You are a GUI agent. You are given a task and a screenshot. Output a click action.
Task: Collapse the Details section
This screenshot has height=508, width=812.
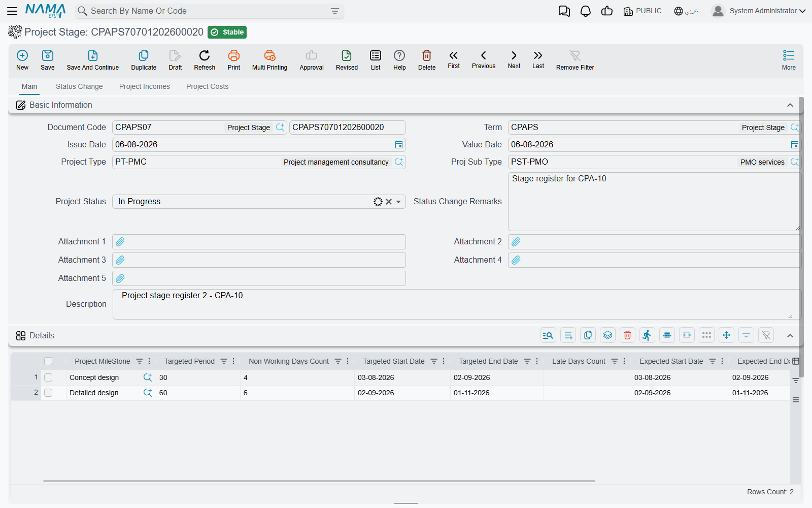[790, 336]
